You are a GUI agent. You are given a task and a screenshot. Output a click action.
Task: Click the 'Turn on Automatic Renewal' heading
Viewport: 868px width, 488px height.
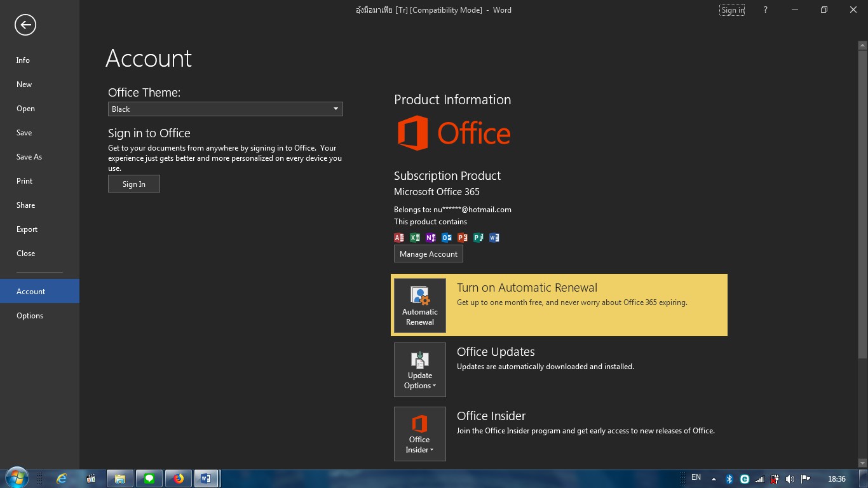(x=527, y=288)
